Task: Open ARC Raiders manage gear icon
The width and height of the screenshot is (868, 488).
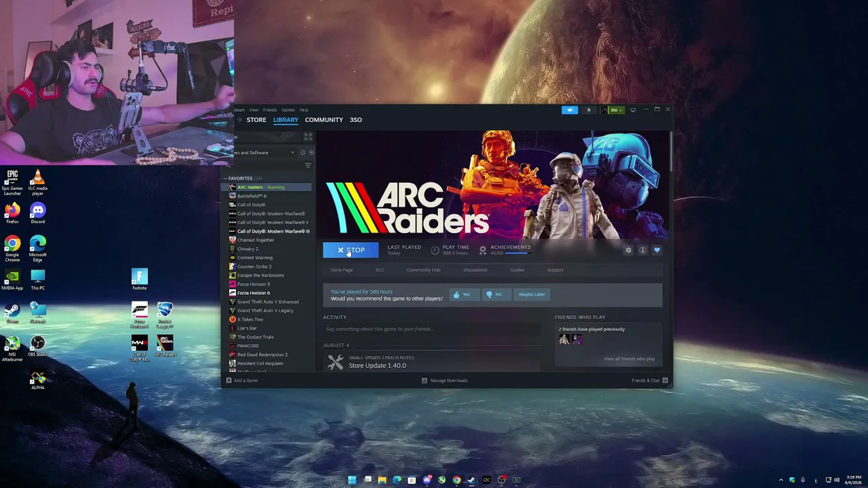Action: pos(629,250)
